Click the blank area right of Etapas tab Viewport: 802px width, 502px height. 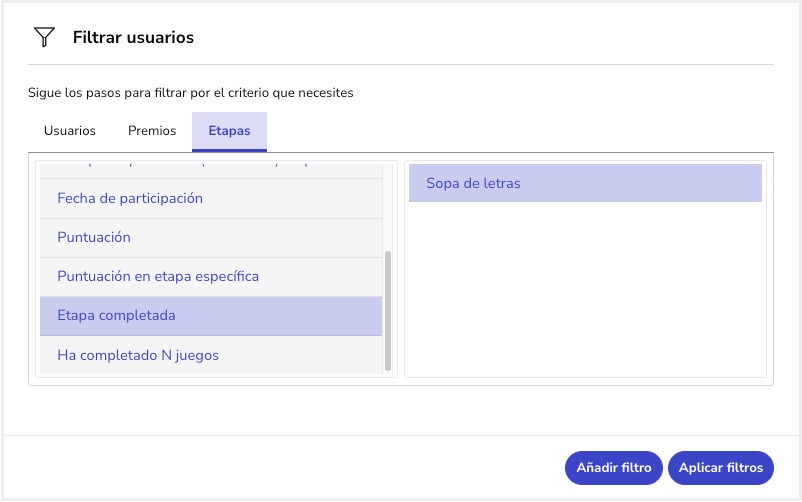pyautogui.click(x=520, y=131)
